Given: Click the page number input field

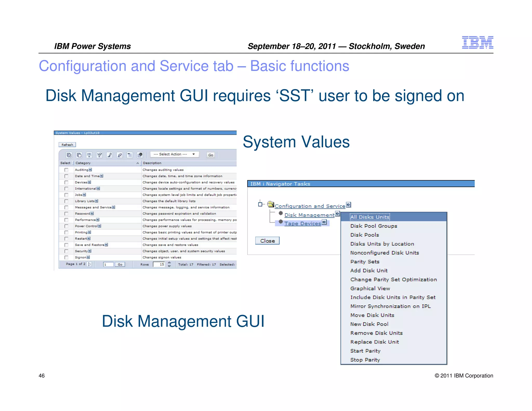Looking at the screenshot, I should 108,264.
